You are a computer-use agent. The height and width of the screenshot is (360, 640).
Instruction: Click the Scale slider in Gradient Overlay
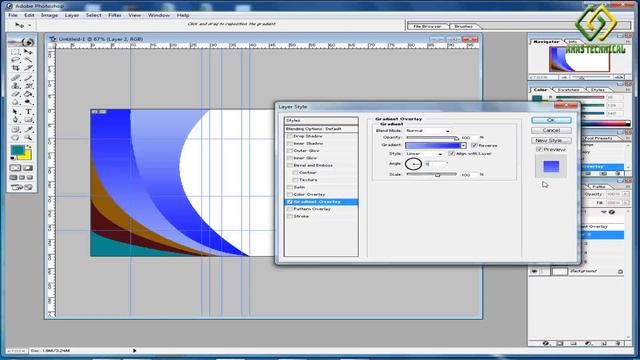[x=432, y=175]
